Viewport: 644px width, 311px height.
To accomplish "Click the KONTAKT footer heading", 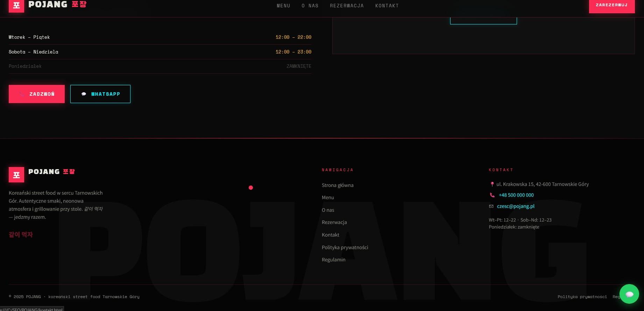I will [501, 170].
